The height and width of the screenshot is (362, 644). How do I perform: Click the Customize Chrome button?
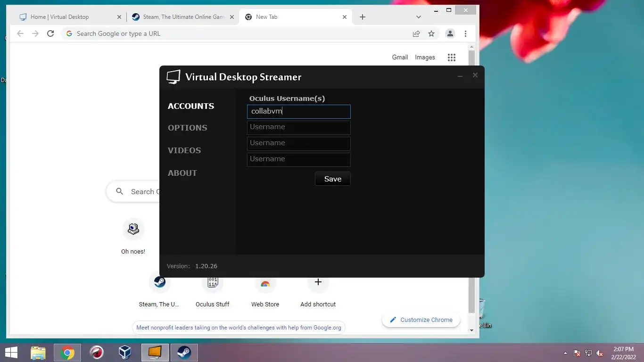(421, 320)
